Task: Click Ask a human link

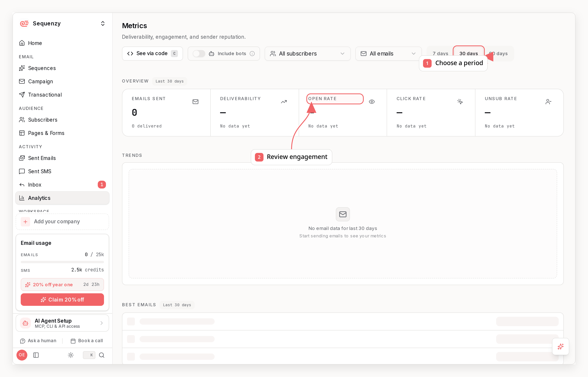Action: (x=38, y=341)
